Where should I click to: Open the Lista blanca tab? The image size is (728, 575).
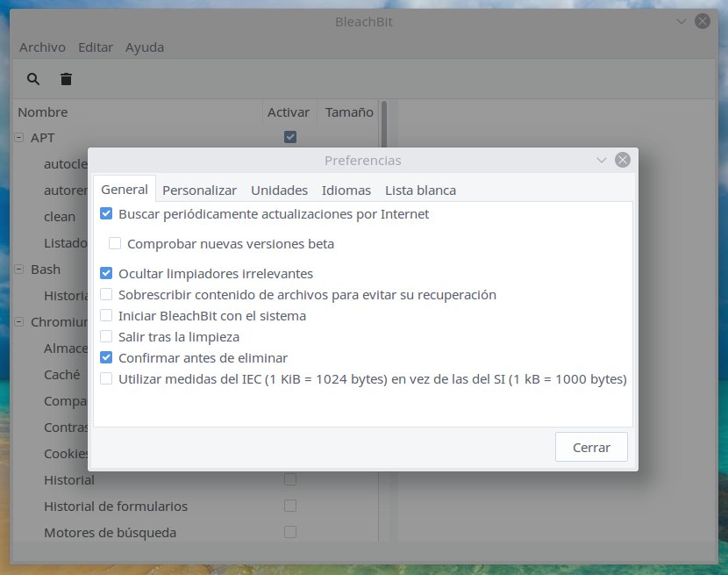(x=420, y=190)
